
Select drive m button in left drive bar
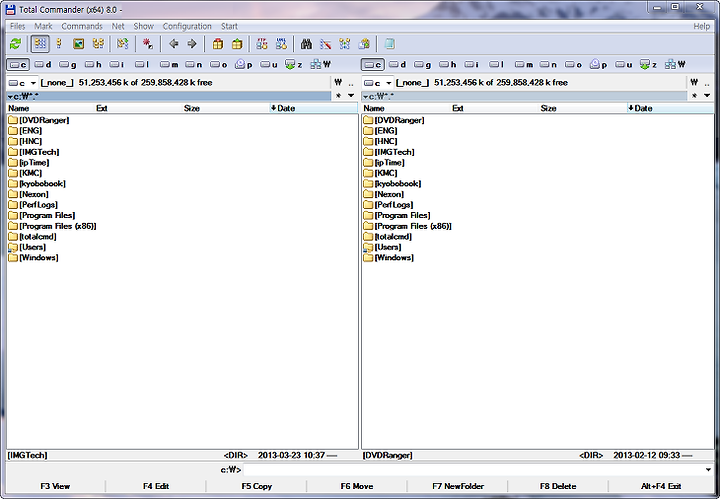pos(169,65)
